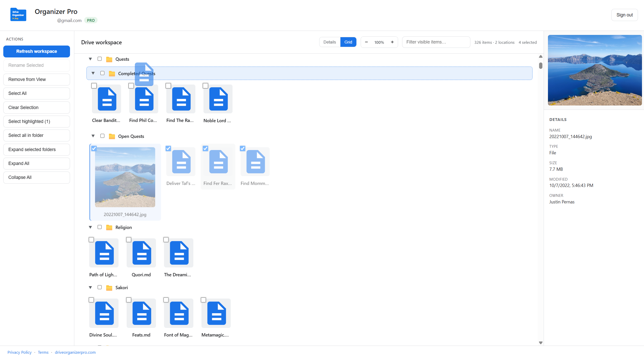
Task: Click Select highlighted (1) button
Action: click(x=37, y=121)
